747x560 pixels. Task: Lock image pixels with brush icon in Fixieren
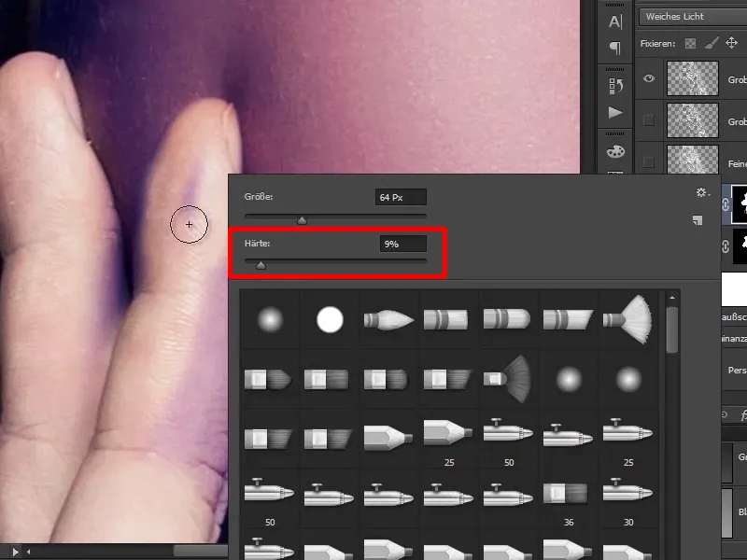(x=712, y=43)
